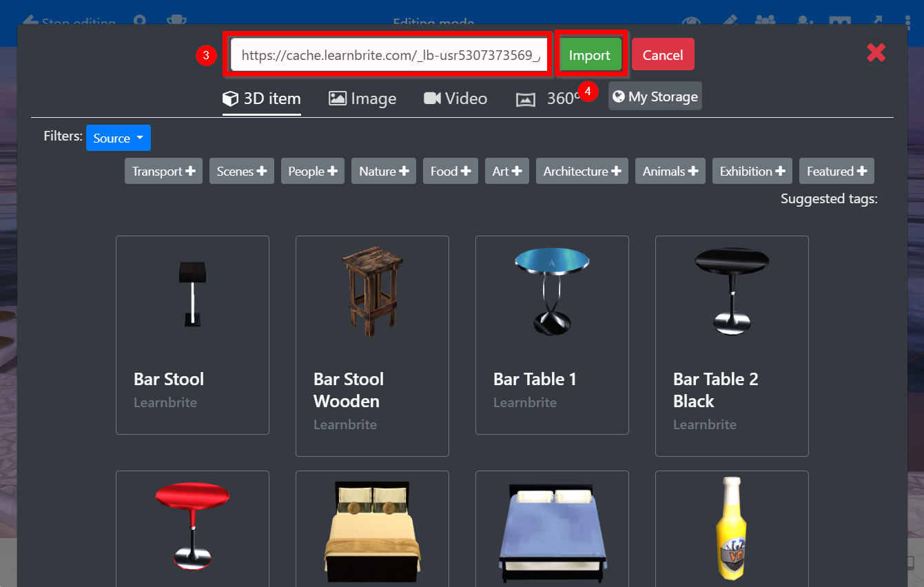924x587 pixels.
Task: Select the Bar Stool Wooden model
Action: (372, 346)
